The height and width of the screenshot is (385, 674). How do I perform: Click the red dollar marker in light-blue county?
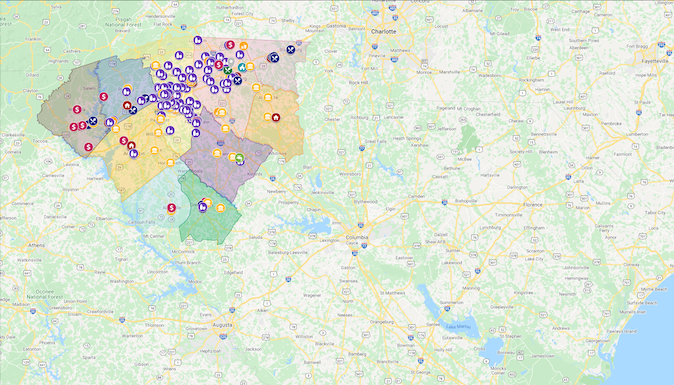click(172, 208)
